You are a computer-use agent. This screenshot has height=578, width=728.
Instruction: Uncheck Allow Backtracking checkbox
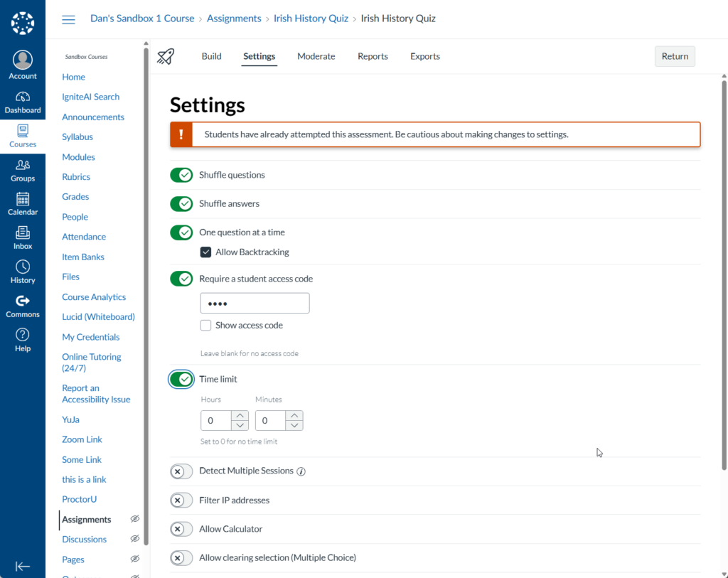click(205, 252)
